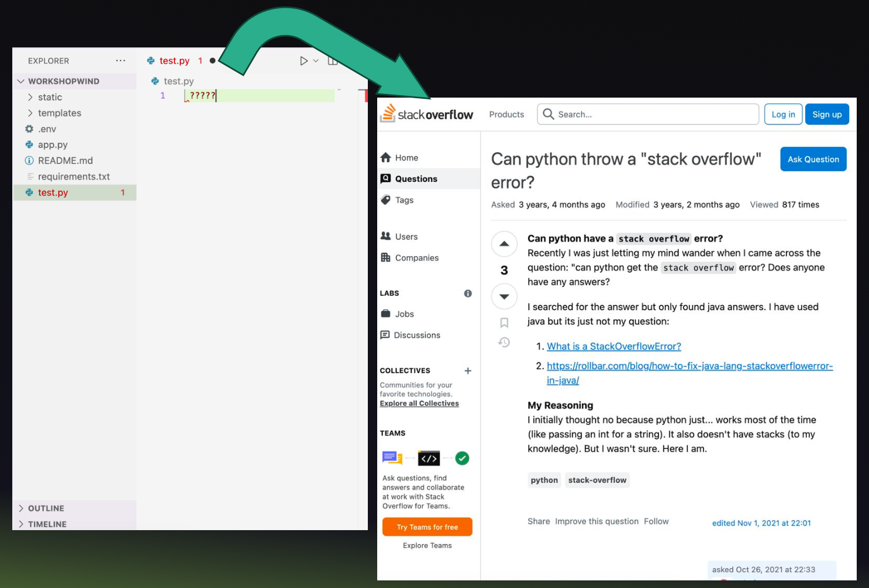
Task: Upvote the question with up arrow
Action: tap(504, 244)
